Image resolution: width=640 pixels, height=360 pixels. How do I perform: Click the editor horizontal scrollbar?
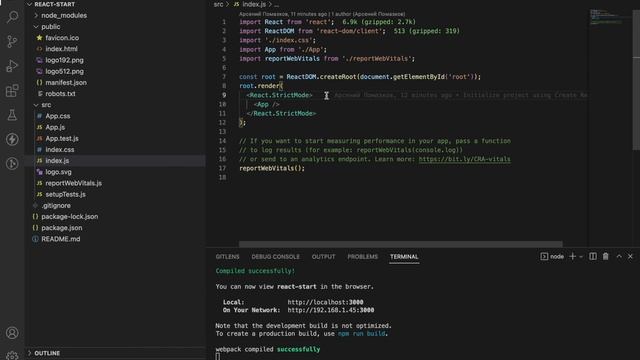point(400,244)
